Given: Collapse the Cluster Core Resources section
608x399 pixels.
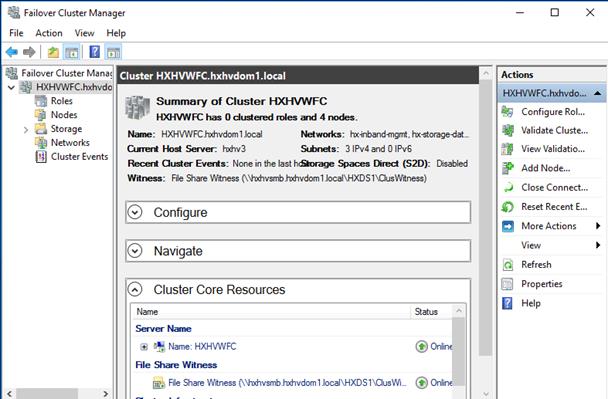Looking at the screenshot, I should coord(135,289).
